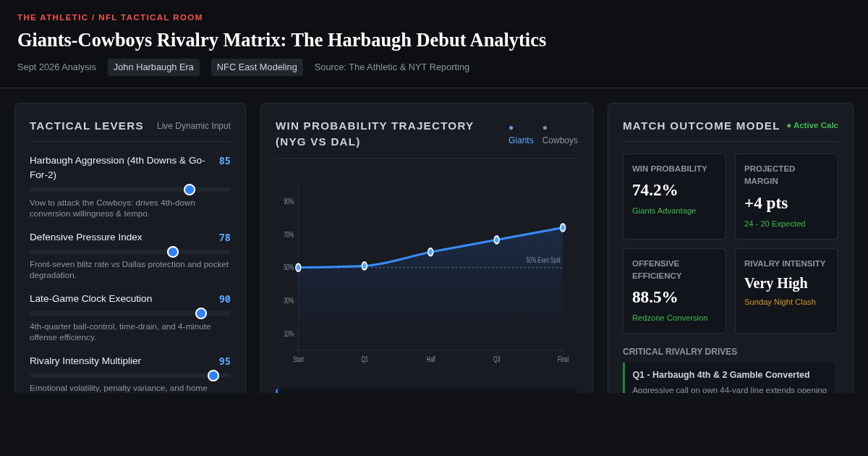Click Source: The Athletic & NYT Reporting

tap(392, 67)
